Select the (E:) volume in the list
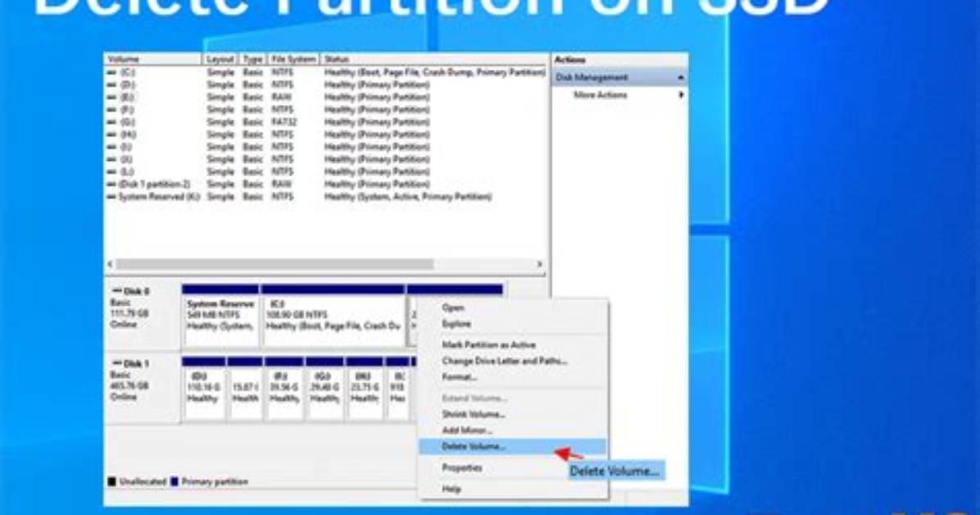 pyautogui.click(x=325, y=97)
